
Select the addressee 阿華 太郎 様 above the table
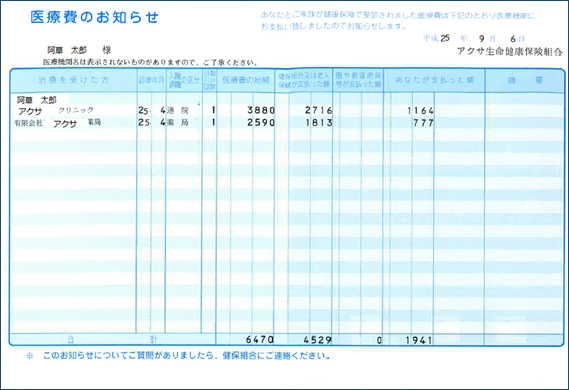[x=79, y=50]
